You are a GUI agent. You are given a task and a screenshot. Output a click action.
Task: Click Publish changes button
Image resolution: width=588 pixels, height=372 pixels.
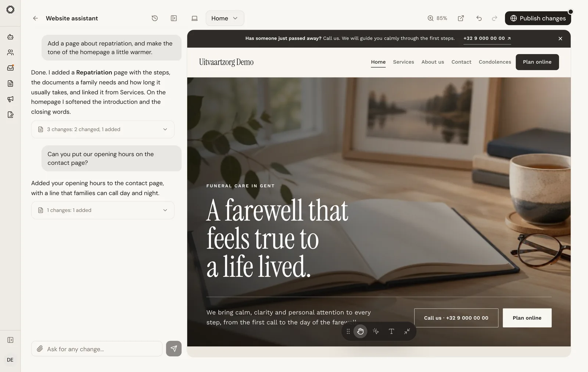(x=538, y=18)
